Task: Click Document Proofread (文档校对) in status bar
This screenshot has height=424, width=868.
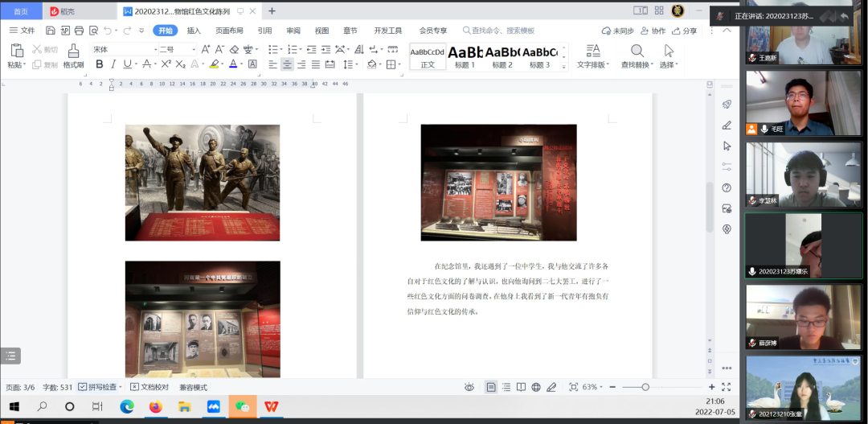Action: coord(149,387)
